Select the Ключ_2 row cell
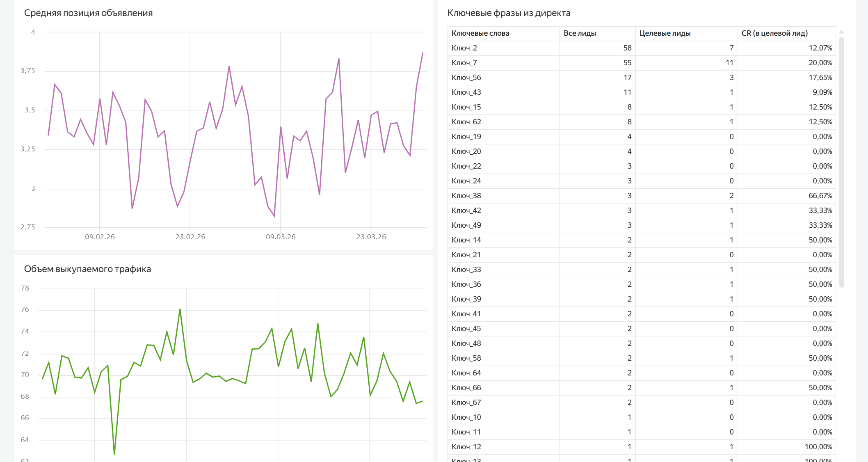This screenshot has height=462, width=868. [464, 48]
